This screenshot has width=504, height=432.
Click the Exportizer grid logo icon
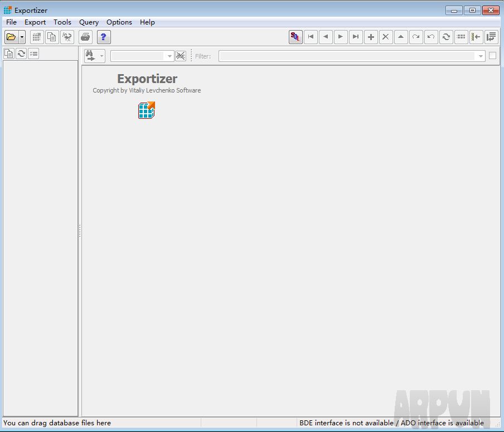146,110
